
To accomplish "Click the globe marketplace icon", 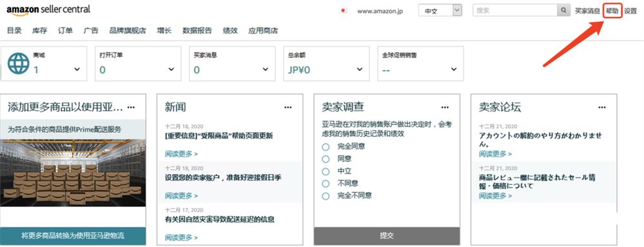I will pos(19,64).
